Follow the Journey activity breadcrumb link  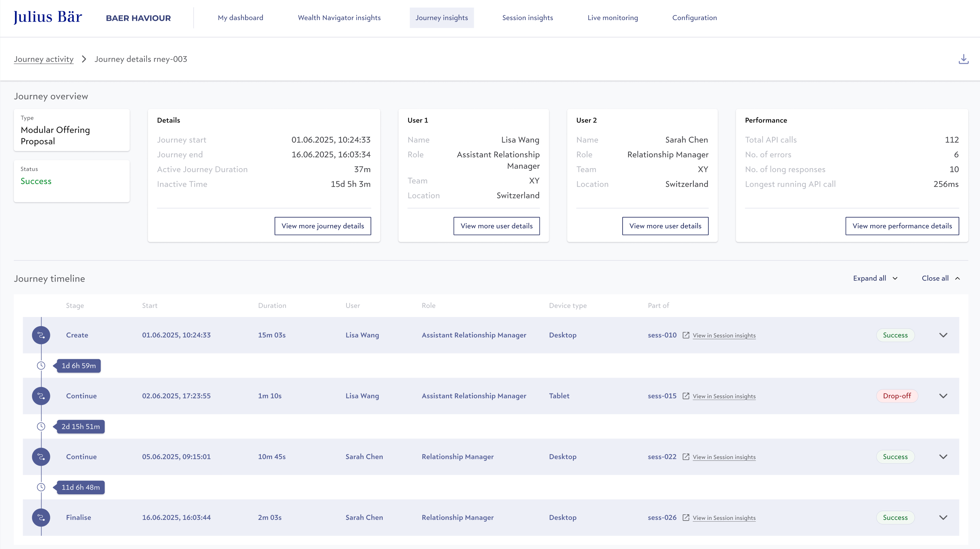44,59
